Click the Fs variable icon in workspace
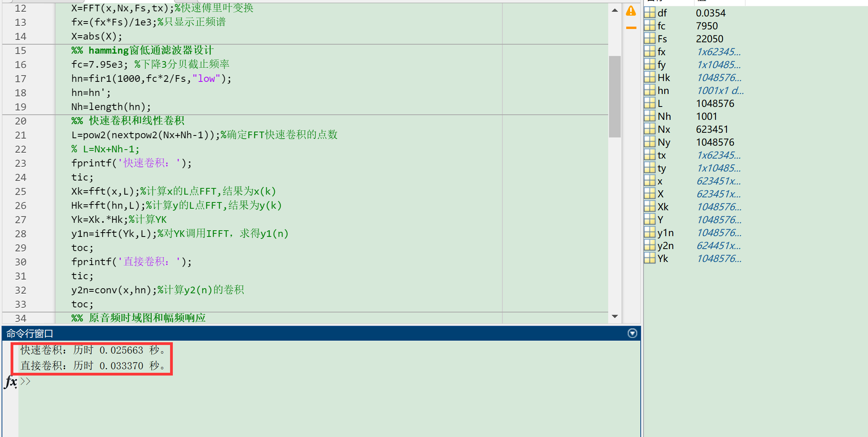 pyautogui.click(x=650, y=39)
